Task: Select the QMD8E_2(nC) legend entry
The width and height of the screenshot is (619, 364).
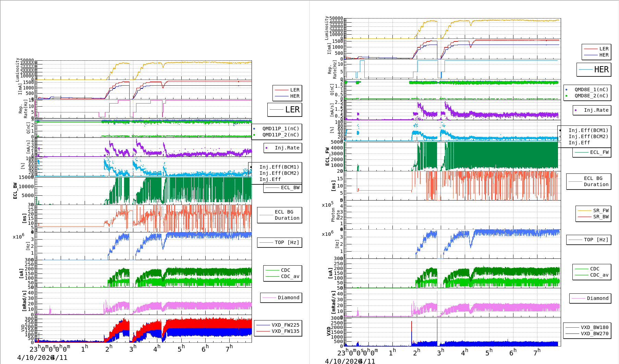Action: pos(591,96)
